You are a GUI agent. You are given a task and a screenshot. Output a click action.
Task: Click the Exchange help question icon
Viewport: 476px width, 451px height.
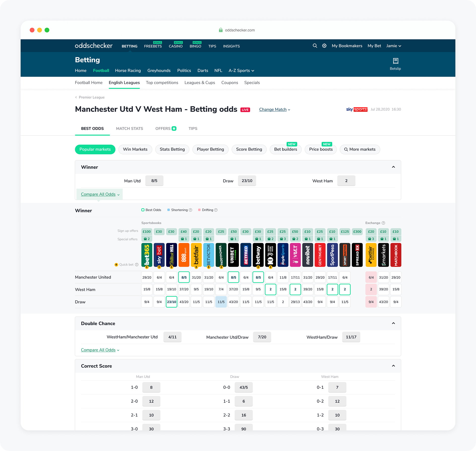383,223
